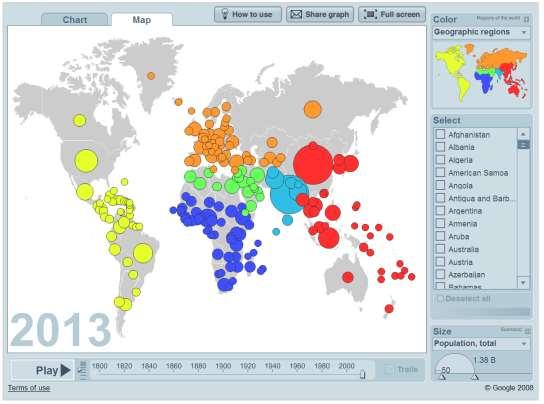Click the 1800 mark on the timeline
Image resolution: width=544 pixels, height=404 pixels.
pyautogui.click(x=99, y=366)
